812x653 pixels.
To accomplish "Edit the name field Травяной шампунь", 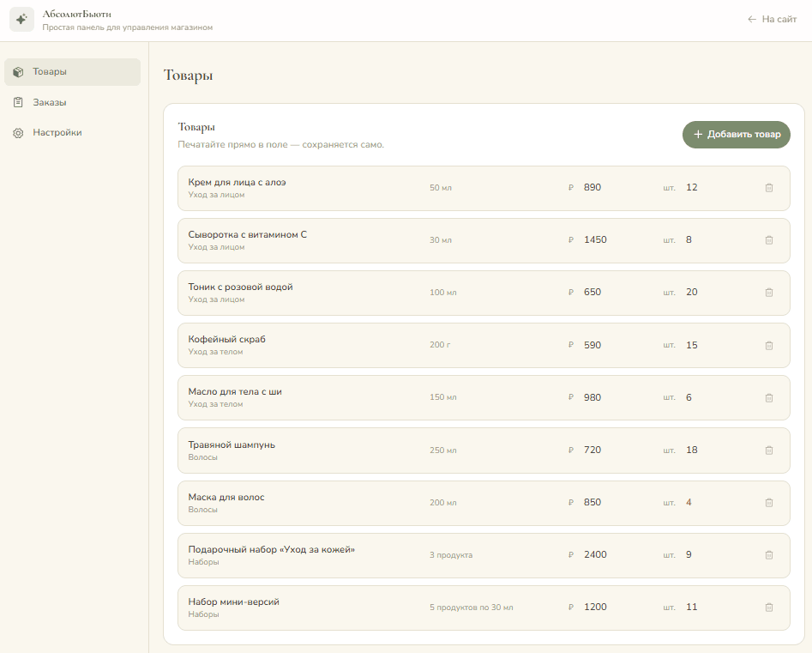I will (232, 444).
